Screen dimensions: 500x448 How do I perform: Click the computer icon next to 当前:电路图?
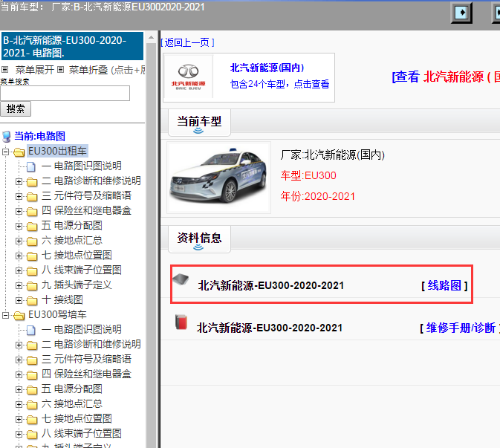pyautogui.click(x=7, y=137)
